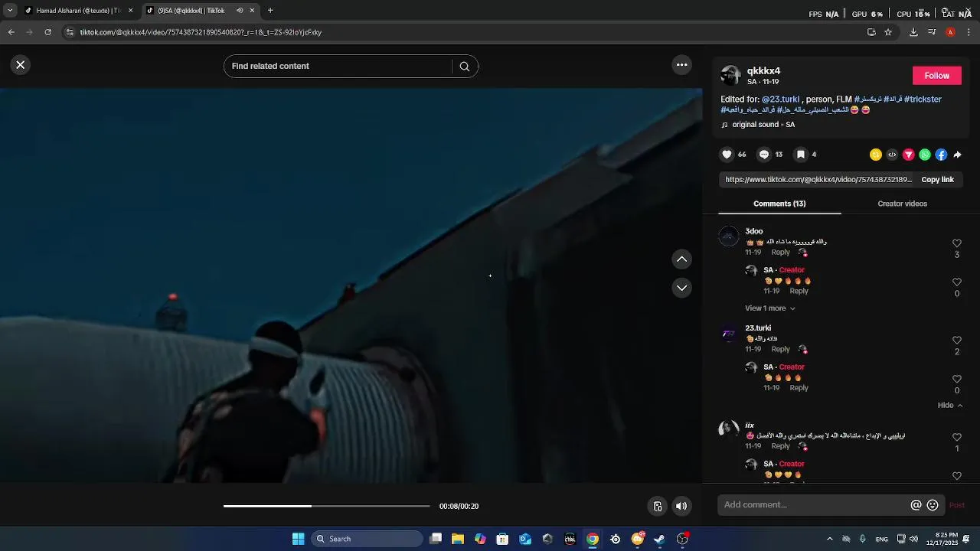
Task: Open the three-dot more options menu on the video
Action: tap(681, 65)
